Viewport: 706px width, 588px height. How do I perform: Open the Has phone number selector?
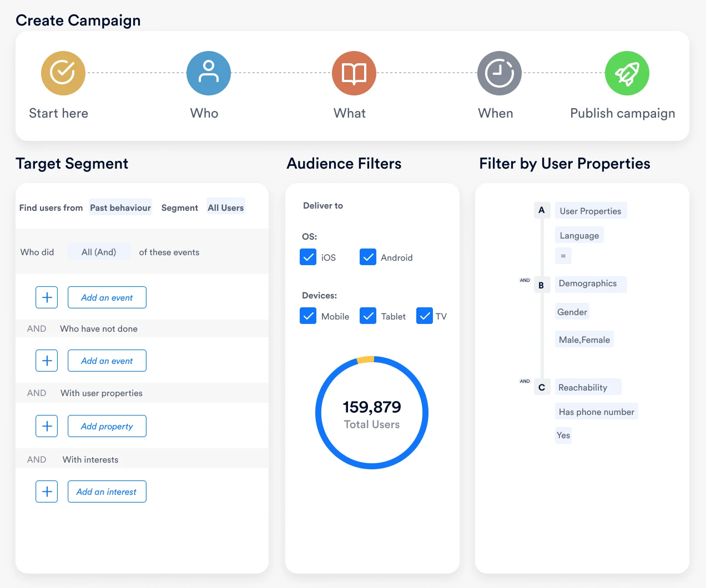pos(597,412)
